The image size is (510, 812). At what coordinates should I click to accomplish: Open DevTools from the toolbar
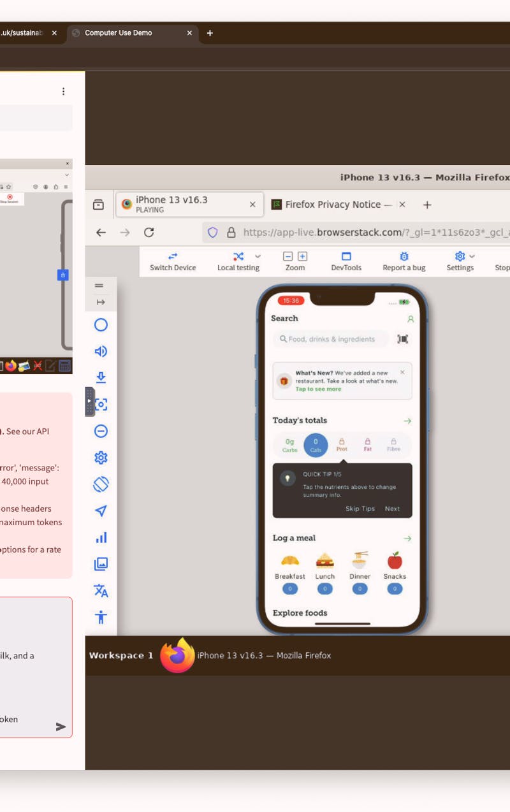pyautogui.click(x=346, y=261)
